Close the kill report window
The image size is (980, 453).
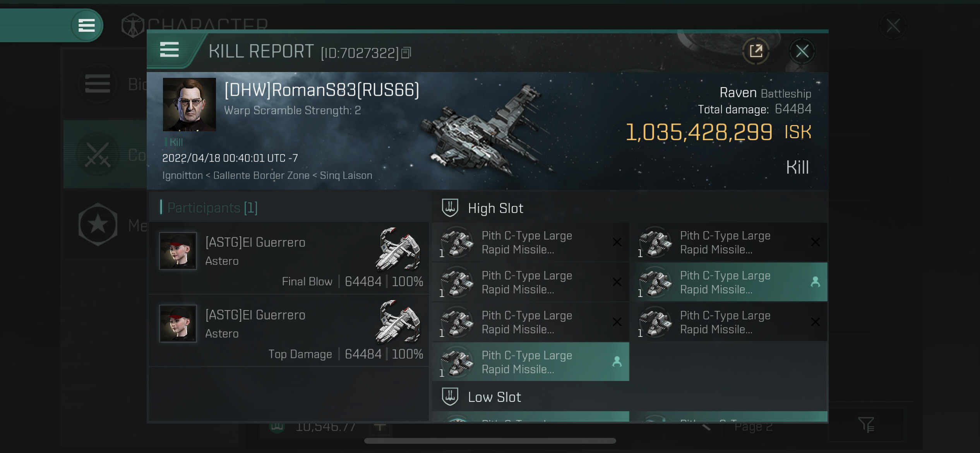802,51
